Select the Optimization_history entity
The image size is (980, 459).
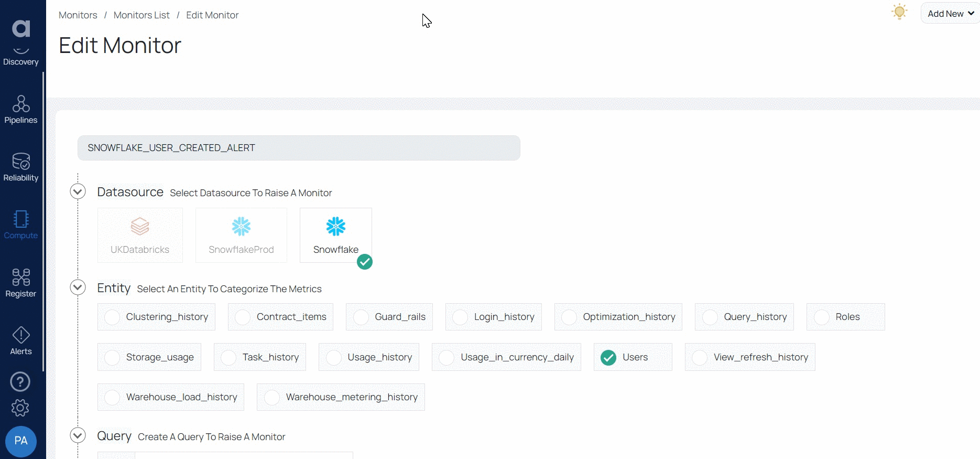tap(618, 317)
